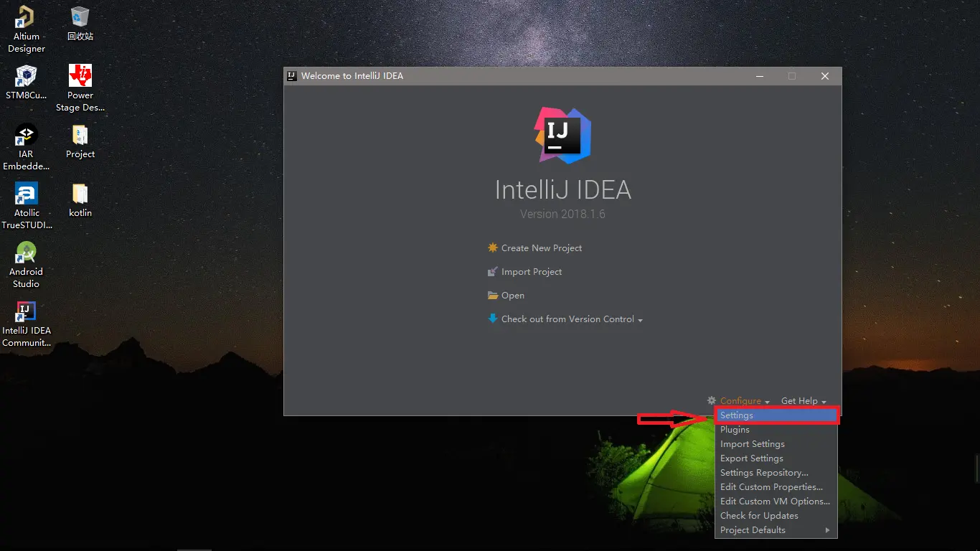The height and width of the screenshot is (551, 980).
Task: Choose Import Settings menu entry
Action: click(x=776, y=444)
